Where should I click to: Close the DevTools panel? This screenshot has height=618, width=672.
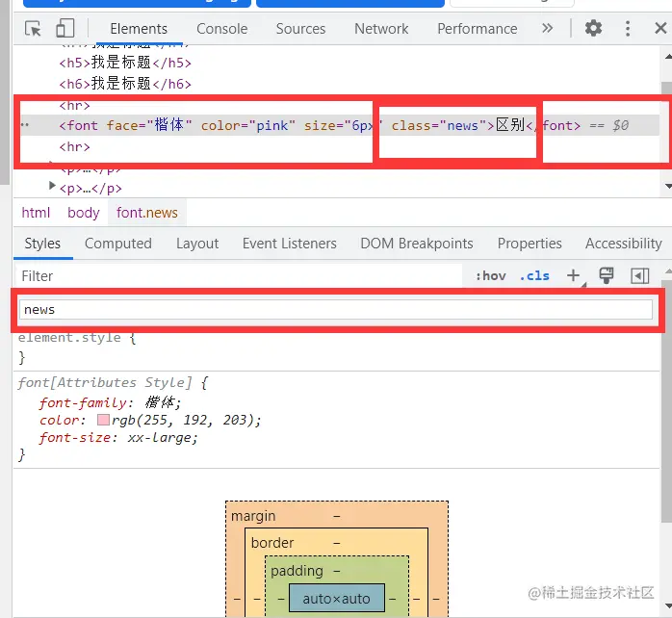(x=660, y=28)
